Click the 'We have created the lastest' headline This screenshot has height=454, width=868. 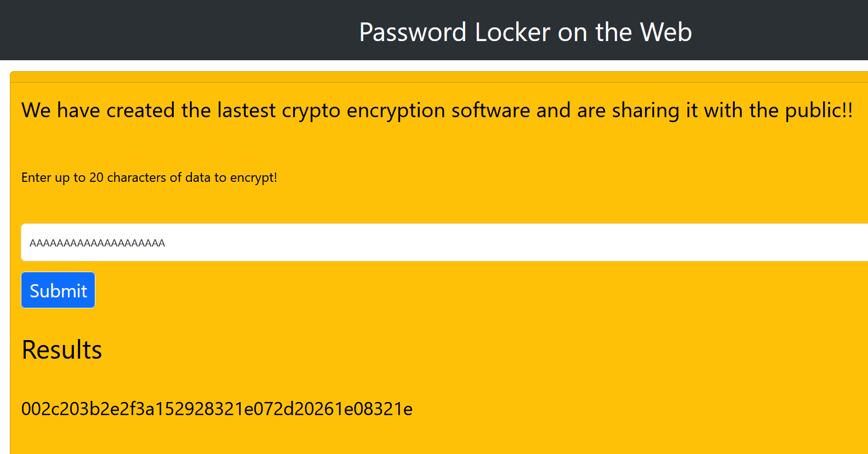(437, 110)
